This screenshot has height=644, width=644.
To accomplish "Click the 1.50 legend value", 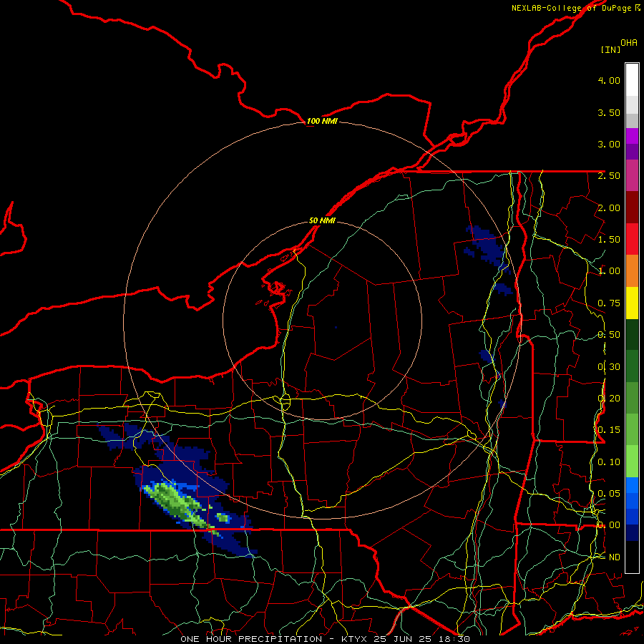I will [x=609, y=240].
